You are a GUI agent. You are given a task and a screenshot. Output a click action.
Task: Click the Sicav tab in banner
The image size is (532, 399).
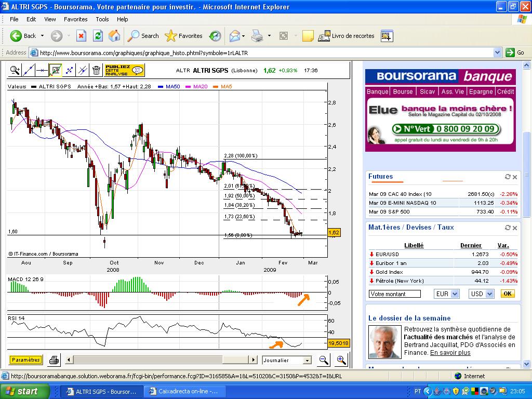[x=428, y=91]
